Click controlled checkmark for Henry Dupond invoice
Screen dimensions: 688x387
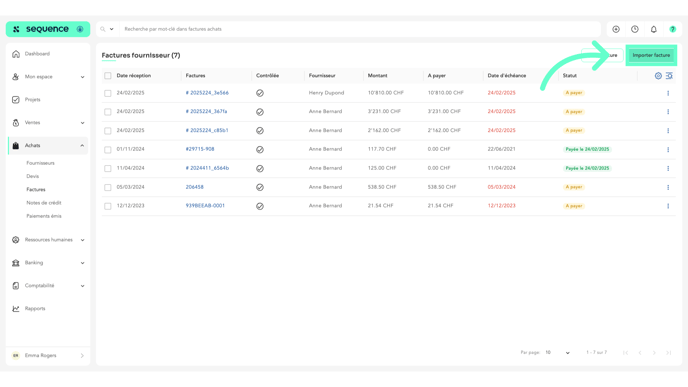pyautogui.click(x=260, y=93)
